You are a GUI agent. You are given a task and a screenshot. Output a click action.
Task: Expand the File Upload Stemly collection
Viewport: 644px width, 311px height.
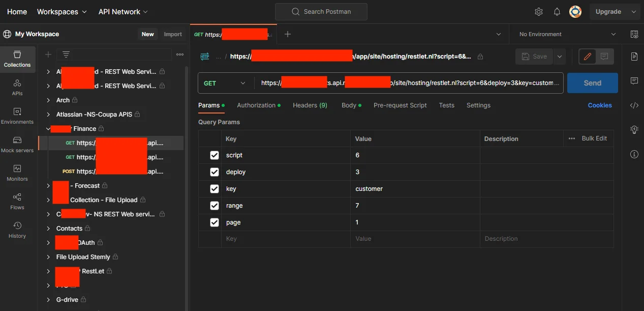coord(48,257)
